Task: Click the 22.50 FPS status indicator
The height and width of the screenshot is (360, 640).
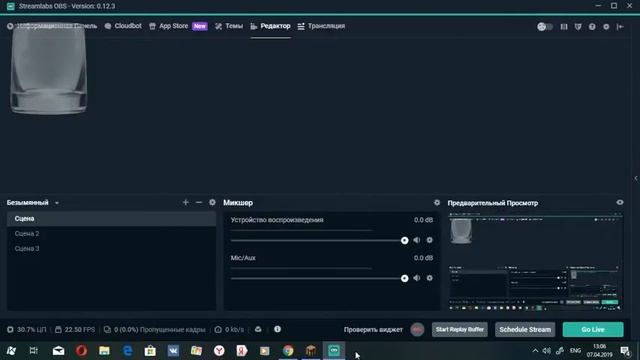Action: [x=75, y=329]
